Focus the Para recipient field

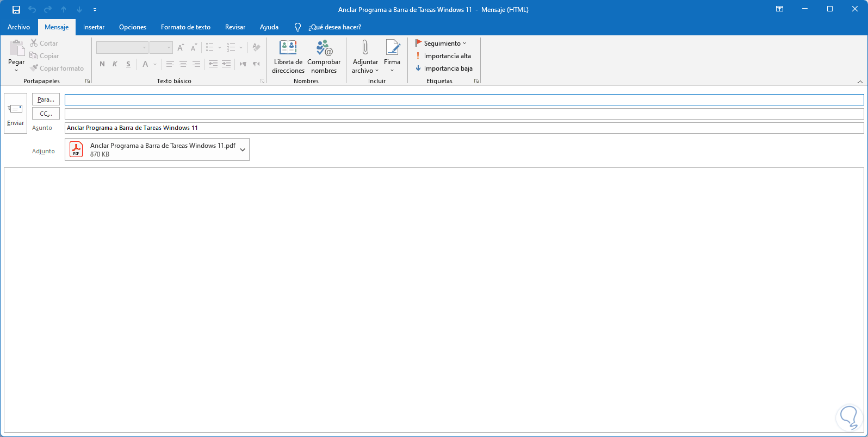464,99
